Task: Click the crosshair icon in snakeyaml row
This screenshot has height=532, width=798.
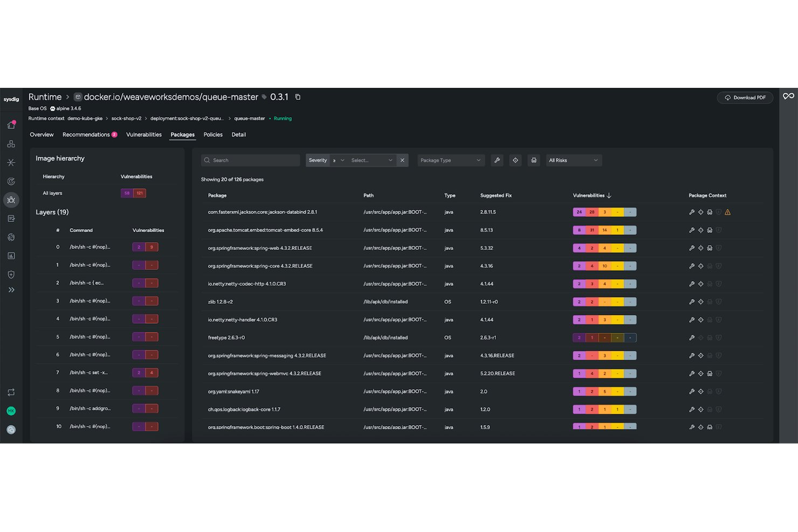Action: coord(701,391)
